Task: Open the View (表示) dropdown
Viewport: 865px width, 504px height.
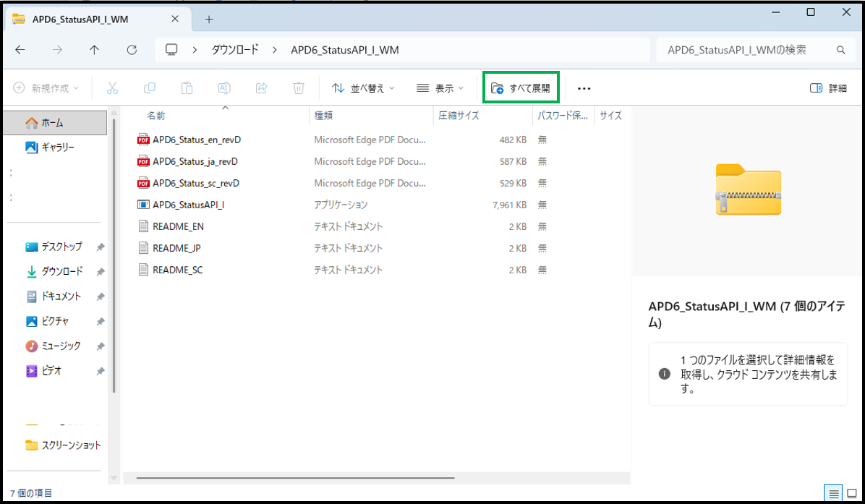Action: [x=440, y=88]
